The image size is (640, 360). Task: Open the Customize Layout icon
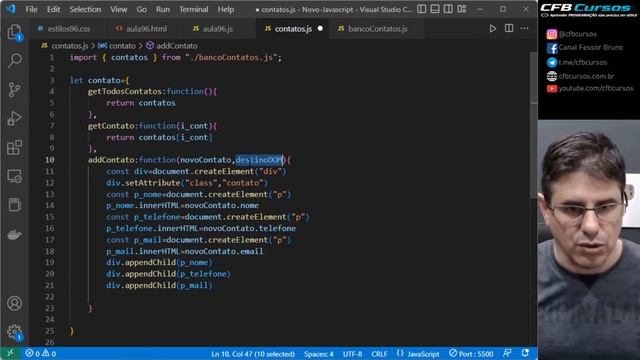tap(462, 9)
